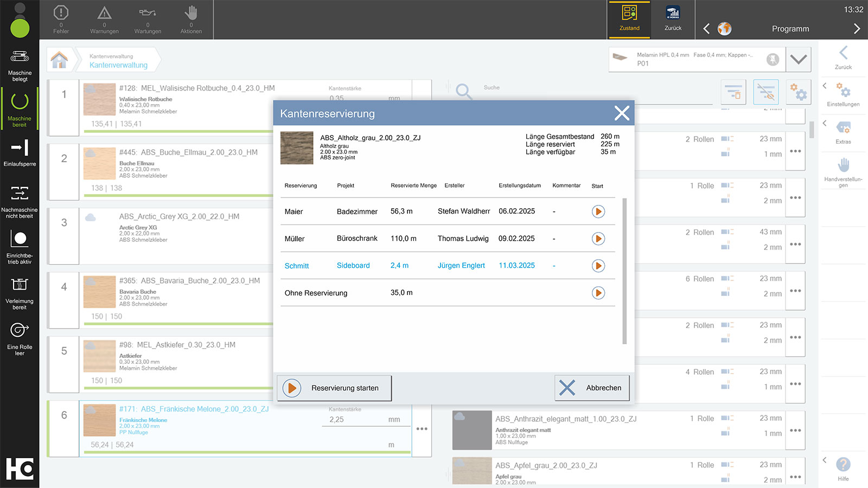Image resolution: width=868 pixels, height=488 pixels.
Task: Open the Kantenverwaltung breadcrumb item
Action: click(118, 61)
